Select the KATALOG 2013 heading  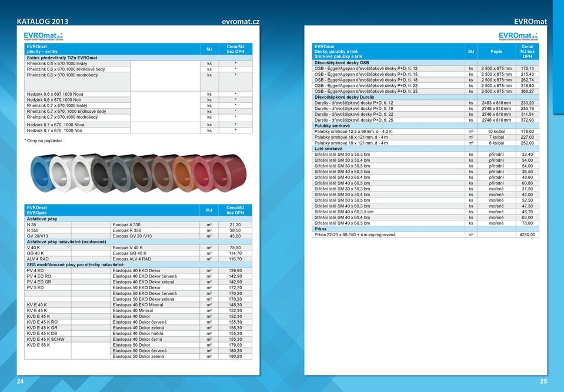[x=42, y=22]
